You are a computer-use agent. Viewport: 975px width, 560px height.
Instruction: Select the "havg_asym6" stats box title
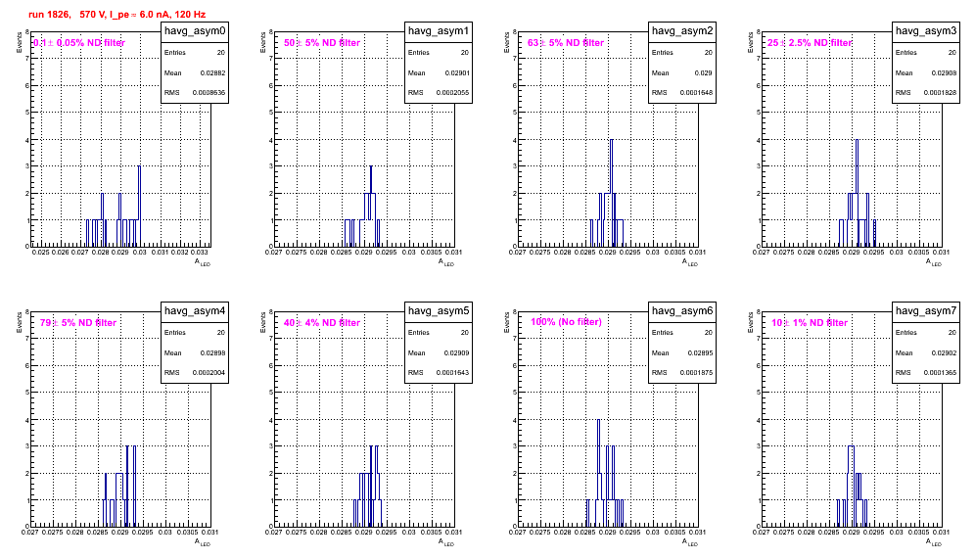pyautogui.click(x=682, y=311)
